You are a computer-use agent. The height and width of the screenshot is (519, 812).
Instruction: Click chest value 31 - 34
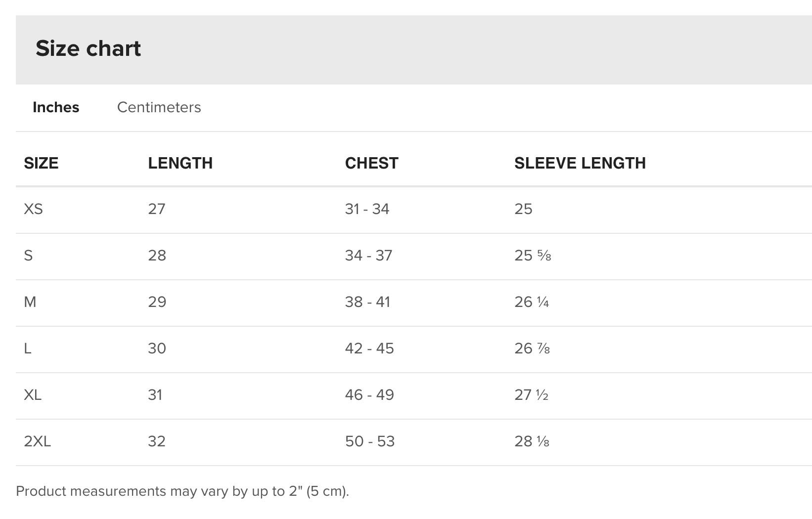[x=367, y=209]
